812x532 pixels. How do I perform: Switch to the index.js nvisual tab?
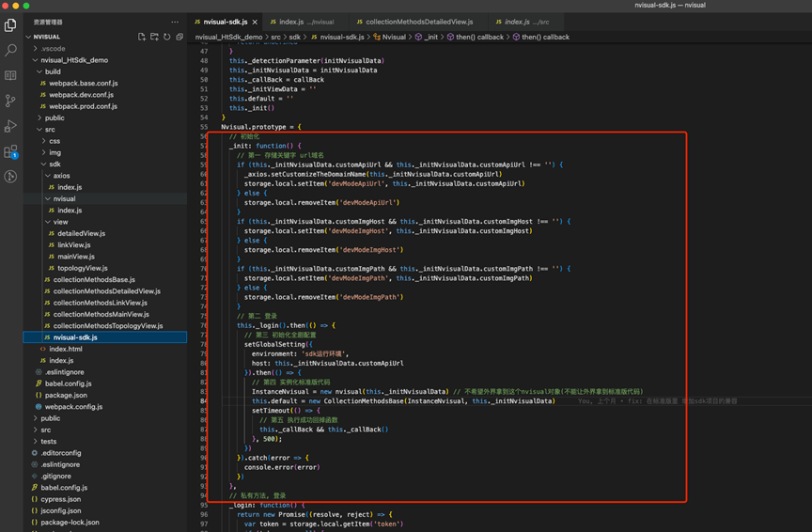point(291,22)
